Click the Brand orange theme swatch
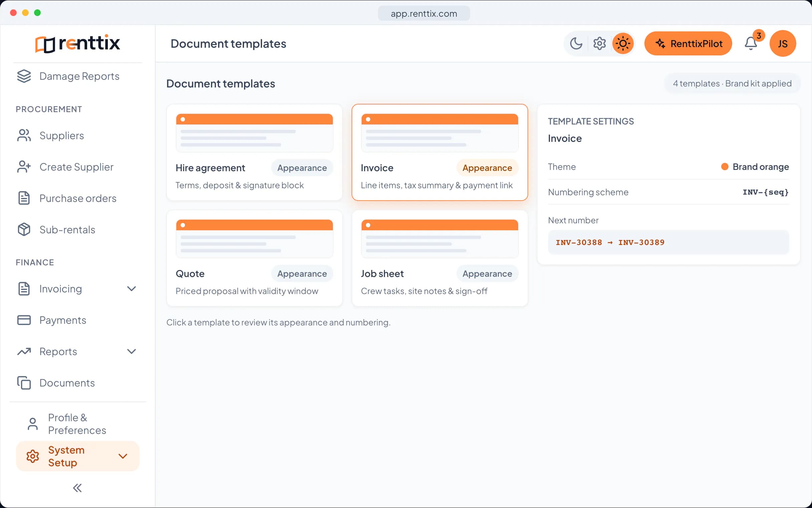Image resolution: width=812 pixels, height=508 pixels. 724,167
